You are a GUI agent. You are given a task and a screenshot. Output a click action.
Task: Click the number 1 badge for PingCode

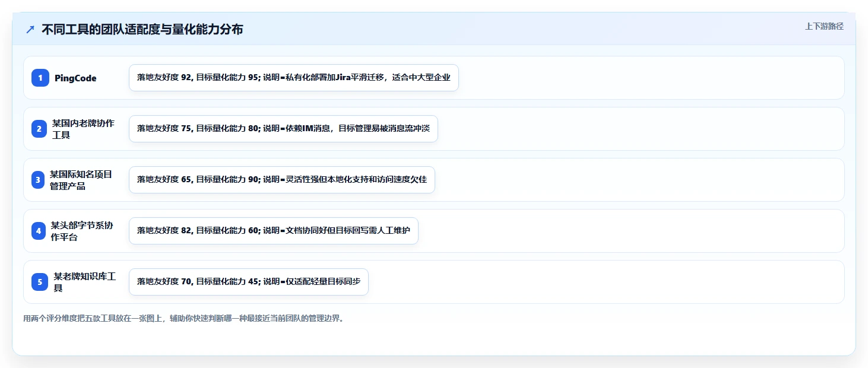pyautogui.click(x=40, y=78)
